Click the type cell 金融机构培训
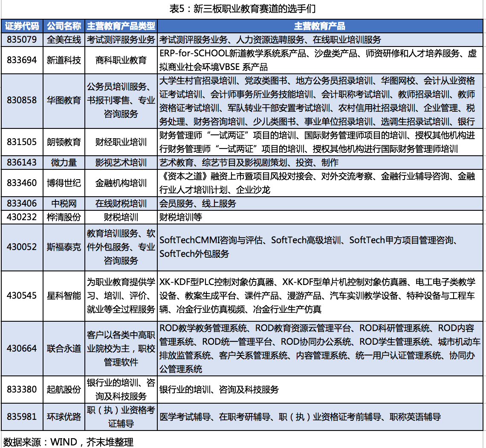Image resolution: width=486 pixels, height=448 pixels. pos(121,183)
